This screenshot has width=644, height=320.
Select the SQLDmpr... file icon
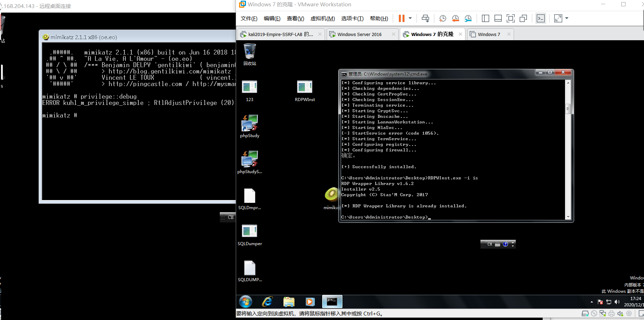[249, 199]
